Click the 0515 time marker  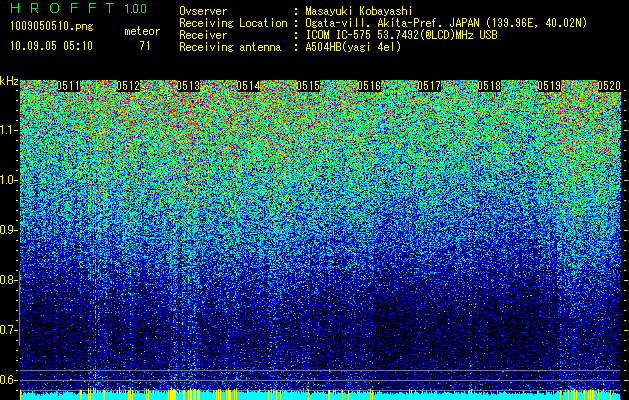coord(308,86)
